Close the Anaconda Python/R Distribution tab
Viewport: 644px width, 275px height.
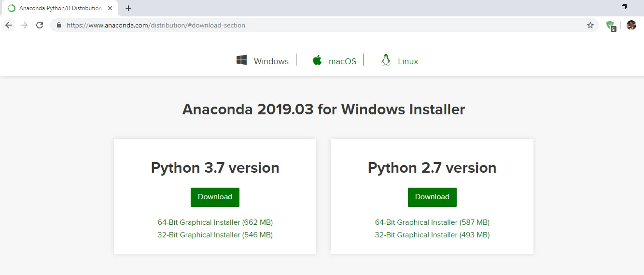(110, 8)
